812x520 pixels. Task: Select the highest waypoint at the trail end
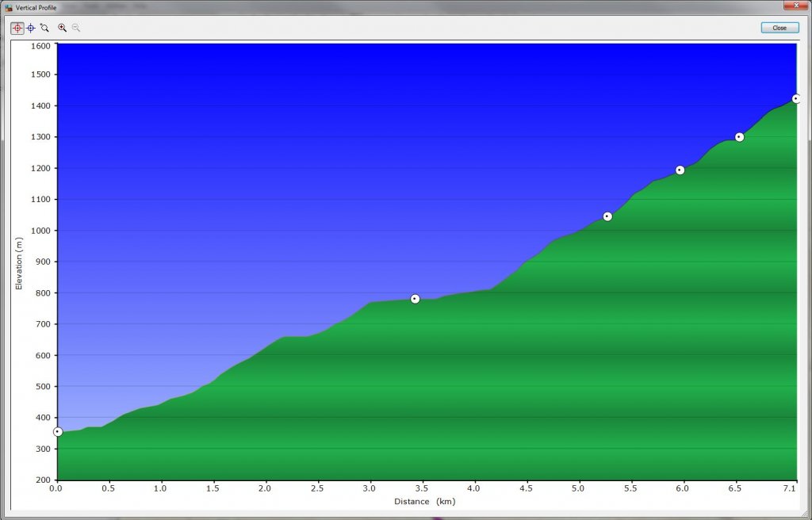click(796, 97)
